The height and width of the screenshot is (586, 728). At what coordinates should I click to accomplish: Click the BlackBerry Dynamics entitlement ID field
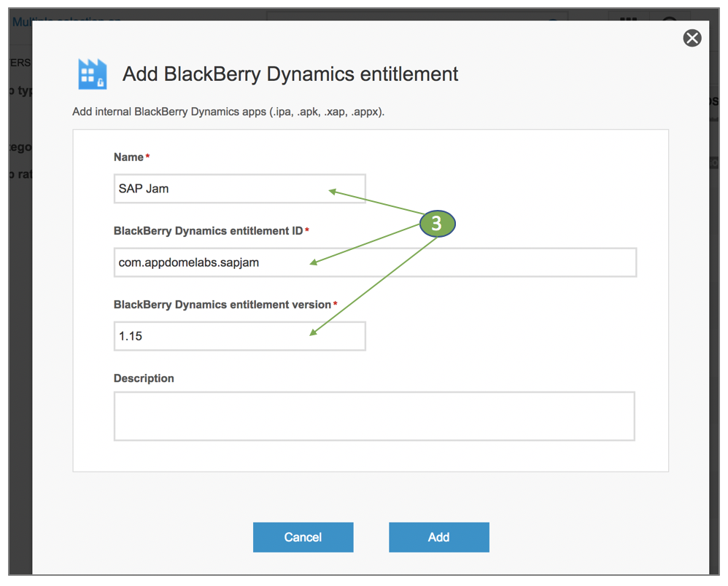tap(375, 262)
